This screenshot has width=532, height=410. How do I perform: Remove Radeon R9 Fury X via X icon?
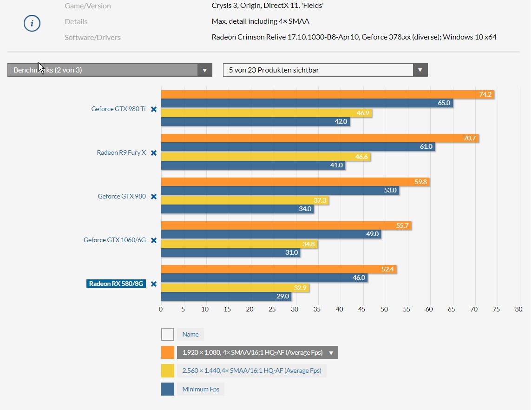pos(154,153)
